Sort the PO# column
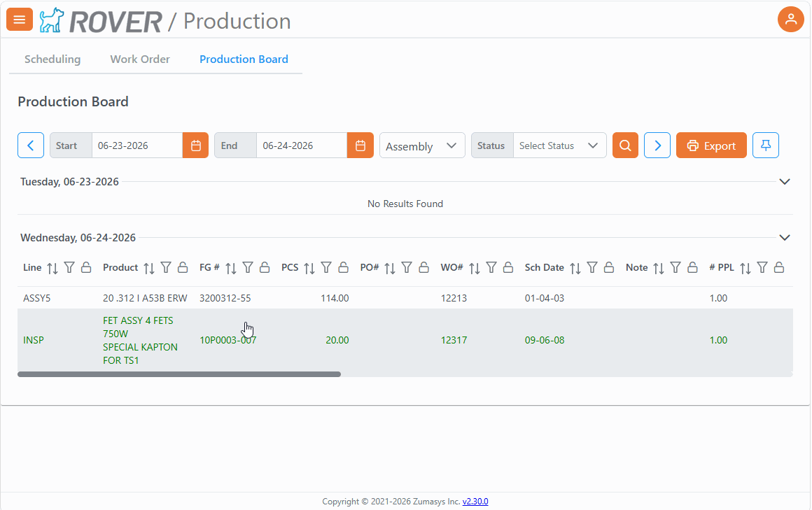 (x=390, y=268)
